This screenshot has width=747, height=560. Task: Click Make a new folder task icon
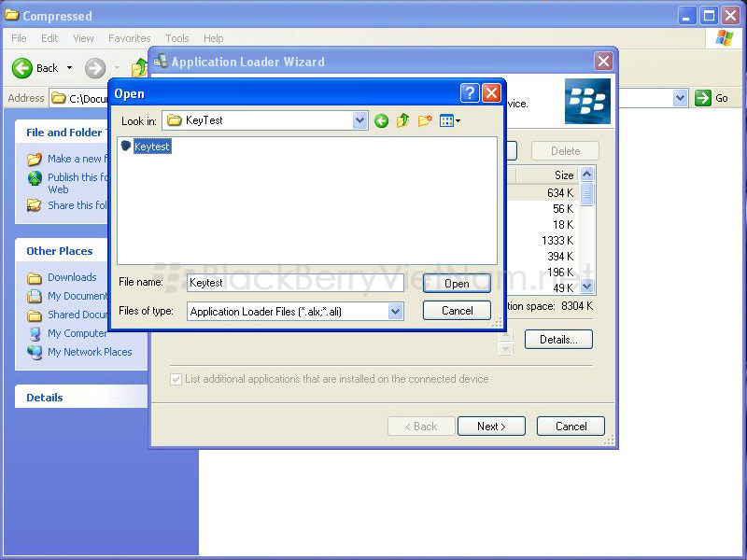pos(35,159)
